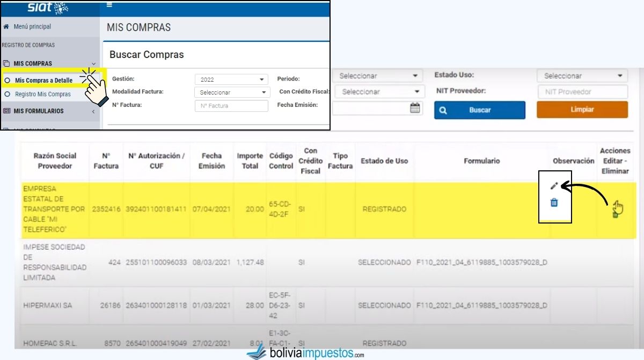Expand the Periodo Seleccionar dropdown
This screenshot has width=644, height=360.
point(378,76)
